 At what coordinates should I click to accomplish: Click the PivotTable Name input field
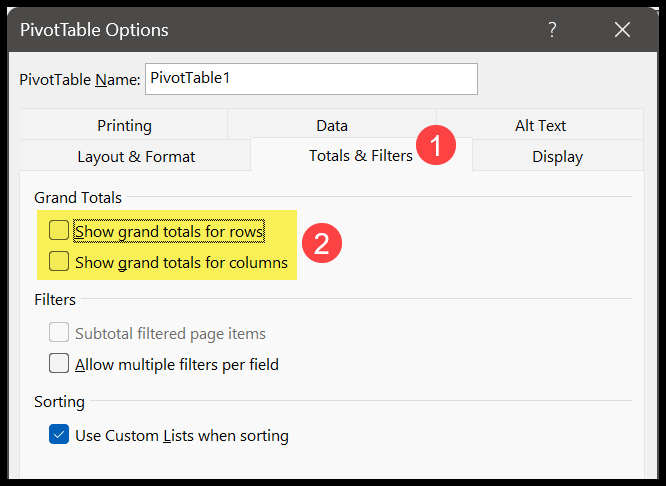pyautogui.click(x=311, y=79)
